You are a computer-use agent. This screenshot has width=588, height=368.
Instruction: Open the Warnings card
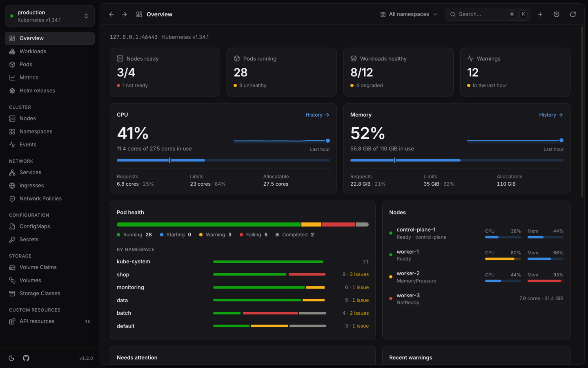(x=515, y=72)
